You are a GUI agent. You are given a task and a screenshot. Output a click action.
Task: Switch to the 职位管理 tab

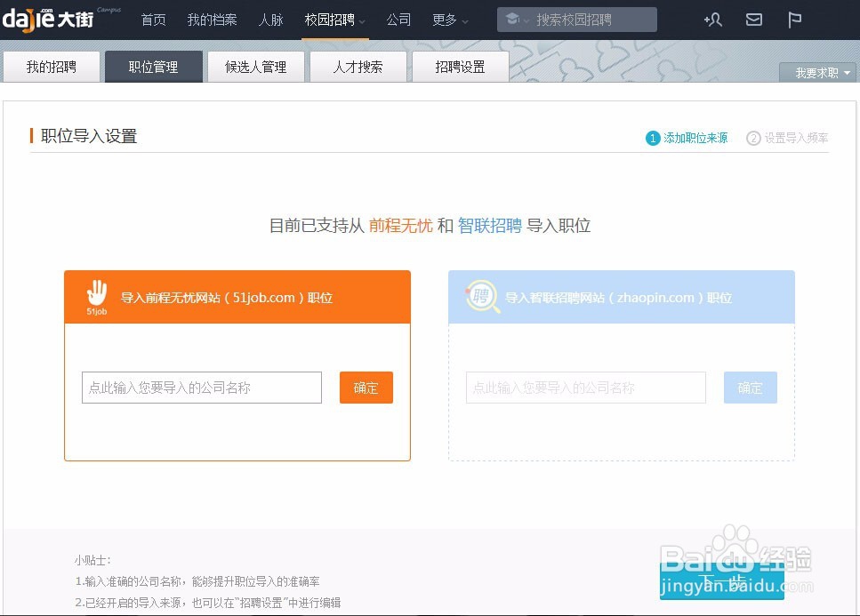(x=154, y=67)
